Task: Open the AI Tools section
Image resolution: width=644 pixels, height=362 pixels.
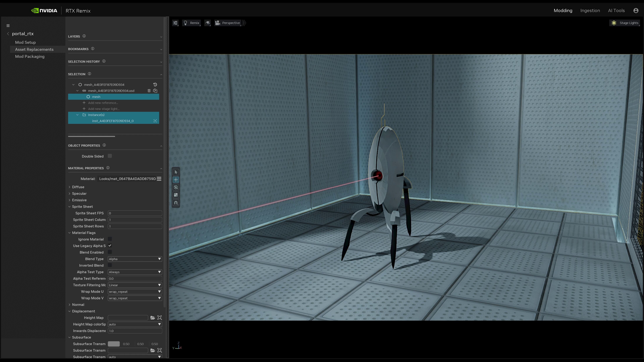Action: tap(616, 11)
